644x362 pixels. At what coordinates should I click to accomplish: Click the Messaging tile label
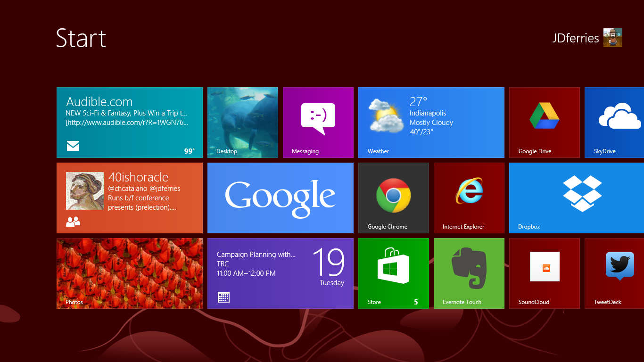tap(305, 151)
